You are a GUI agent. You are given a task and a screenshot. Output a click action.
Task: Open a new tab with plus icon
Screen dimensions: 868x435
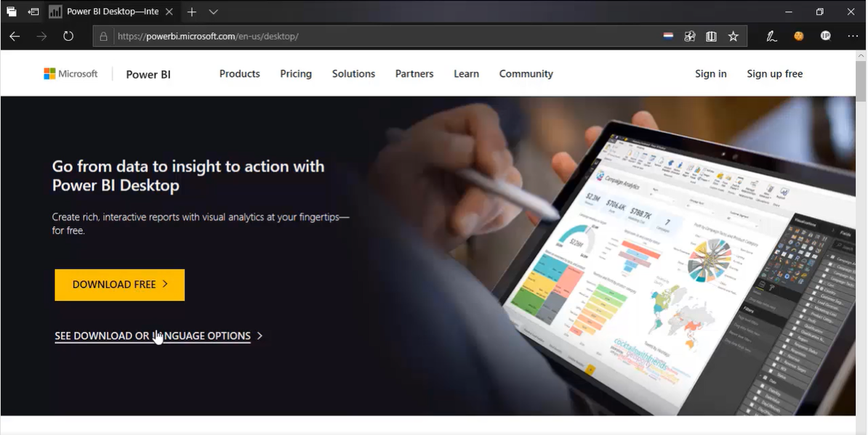(x=191, y=12)
